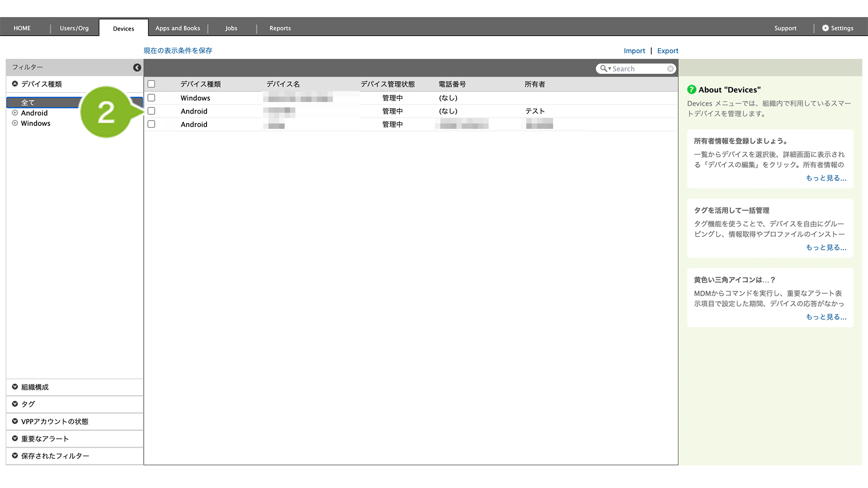Viewport: 868px width, 488px height.
Task: Open the Apps and Books tab
Action: tap(178, 28)
